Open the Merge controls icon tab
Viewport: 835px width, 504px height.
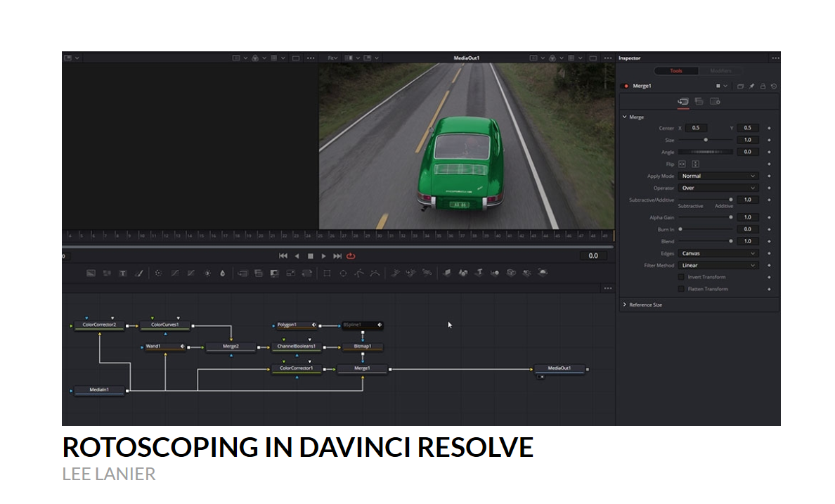(x=683, y=102)
